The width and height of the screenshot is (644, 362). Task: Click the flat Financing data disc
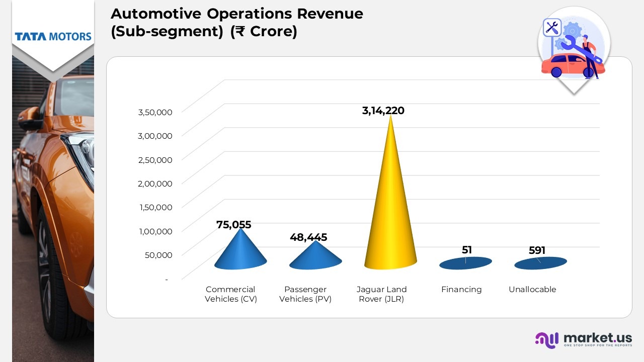[x=465, y=263]
